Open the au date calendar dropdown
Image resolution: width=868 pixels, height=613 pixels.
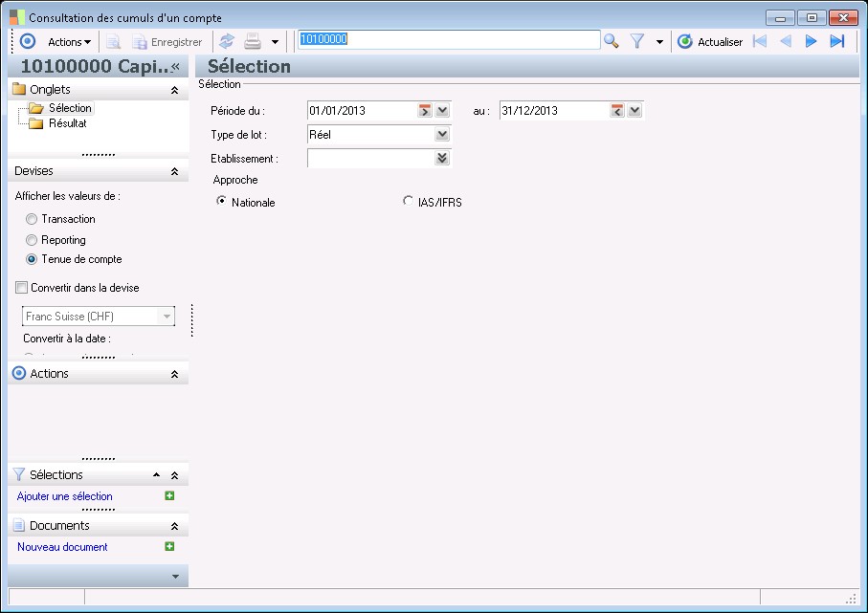click(634, 110)
